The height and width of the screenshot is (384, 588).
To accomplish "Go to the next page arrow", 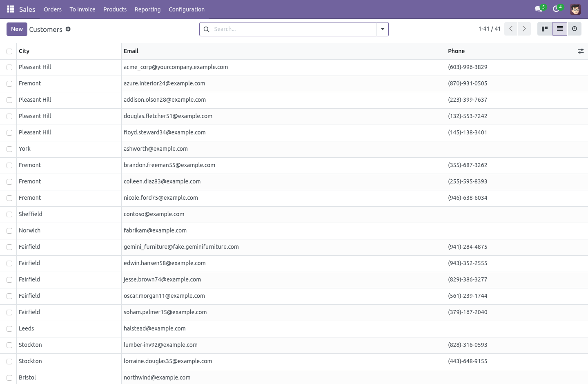I will [x=524, y=29].
